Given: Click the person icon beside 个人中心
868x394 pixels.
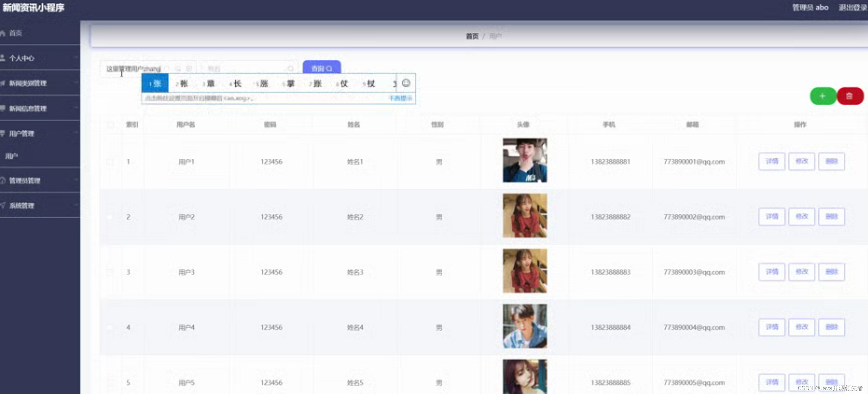Looking at the screenshot, I should (2, 58).
